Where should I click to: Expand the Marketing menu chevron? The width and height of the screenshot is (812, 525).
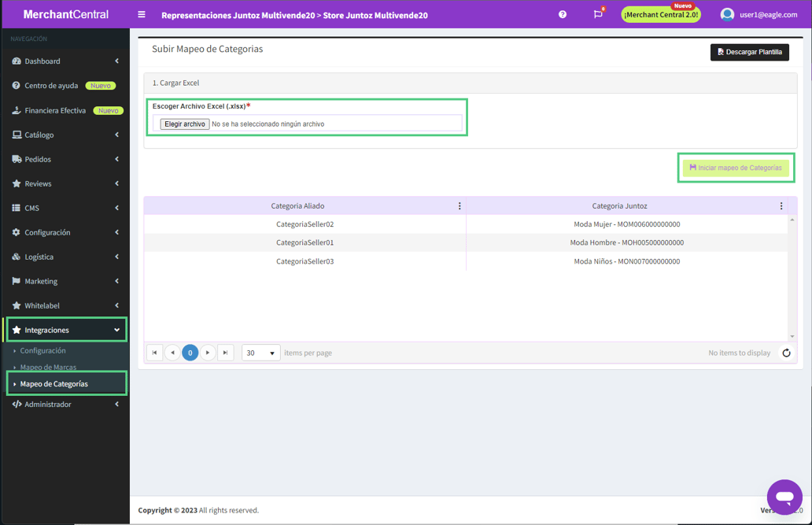(x=116, y=281)
